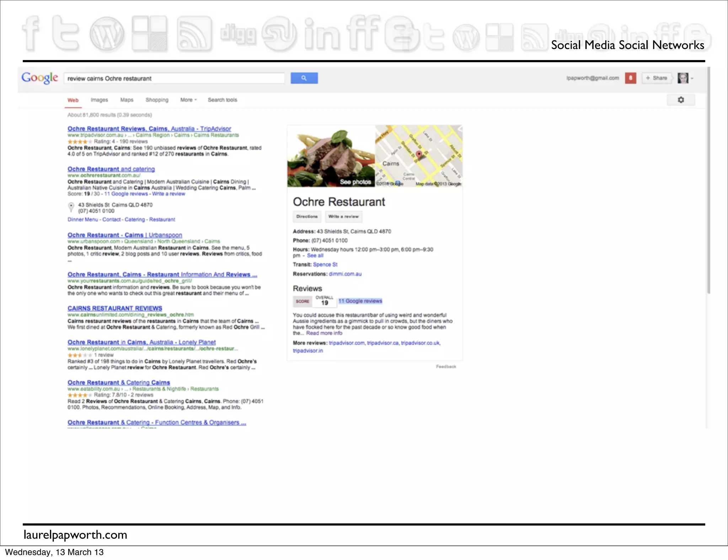The width and height of the screenshot is (728, 560).
Task: Click the Directions button
Action: [x=307, y=216]
